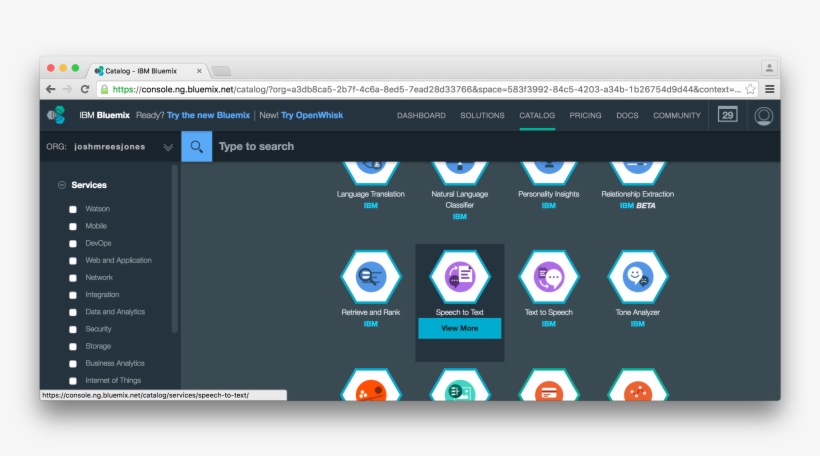This screenshot has height=456, width=820.
Task: Open the Retrieve and Rank service icon
Action: 371,277
